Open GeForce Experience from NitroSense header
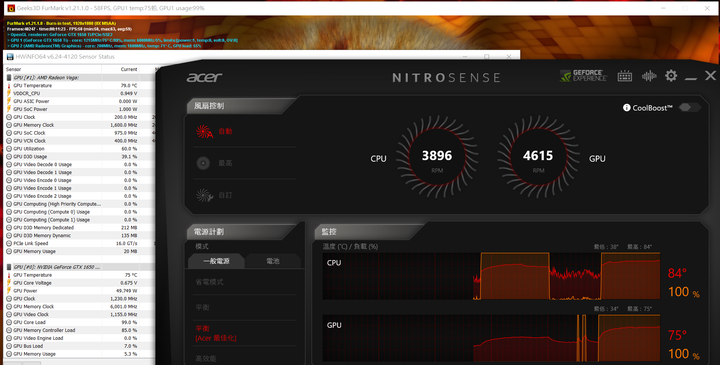Screen dimensions: 720x365 coord(584,76)
